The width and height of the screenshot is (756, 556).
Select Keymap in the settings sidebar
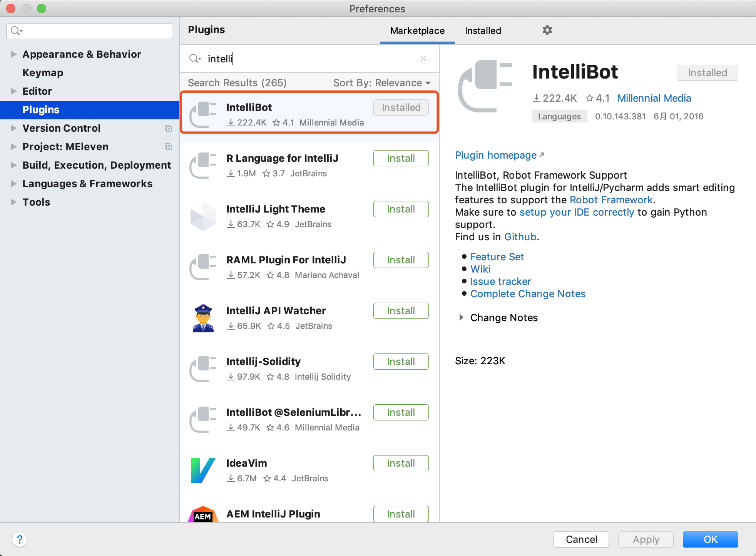click(x=43, y=73)
